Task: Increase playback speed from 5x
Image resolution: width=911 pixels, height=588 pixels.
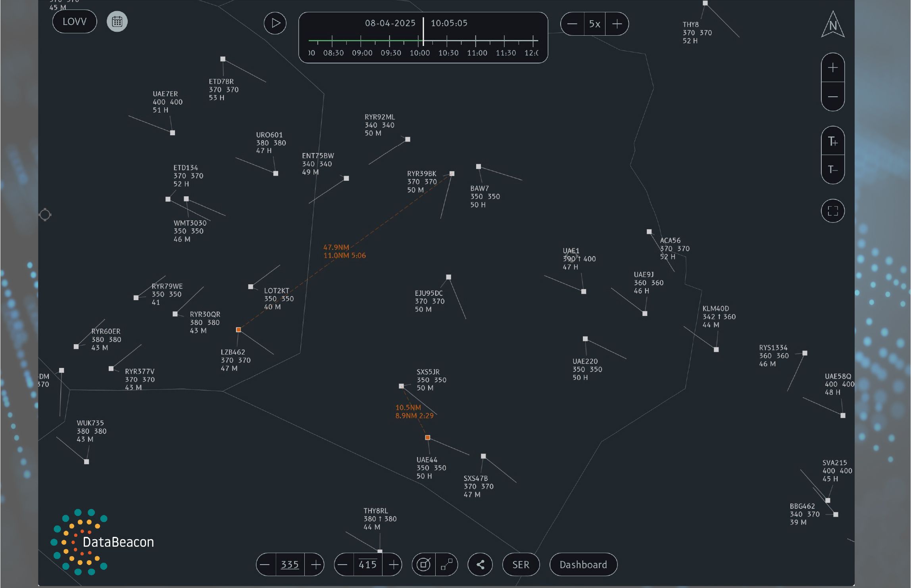Action: (x=617, y=24)
